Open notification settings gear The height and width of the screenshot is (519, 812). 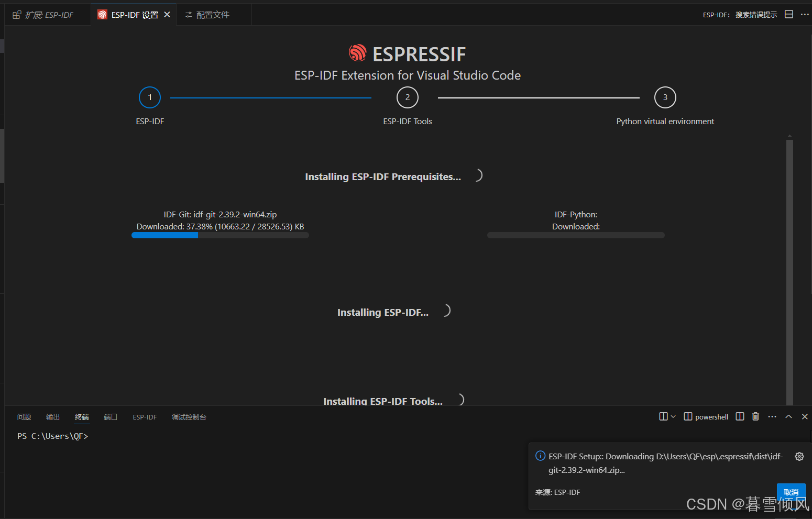(x=799, y=456)
